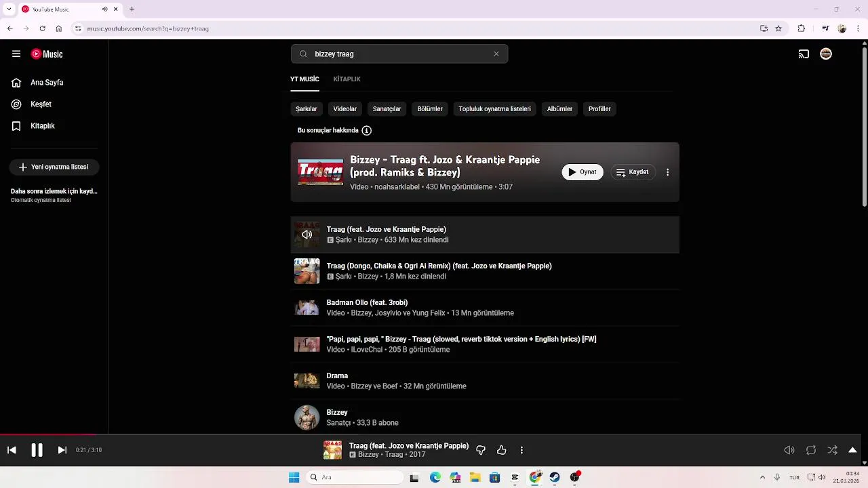Toggle repeat mode
Image resolution: width=868 pixels, height=488 pixels.
pos(811,450)
